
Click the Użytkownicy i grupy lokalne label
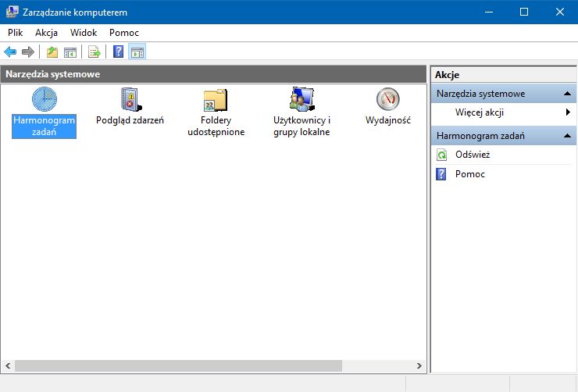point(302,126)
